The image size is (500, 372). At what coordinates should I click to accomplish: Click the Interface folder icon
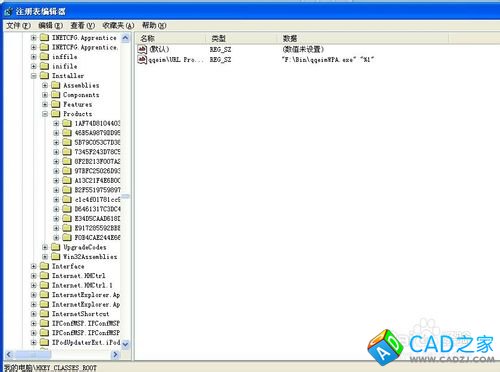coord(44,266)
